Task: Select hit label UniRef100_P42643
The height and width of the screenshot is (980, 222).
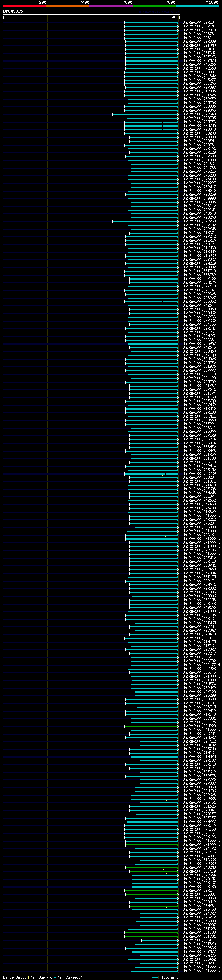Action: (x=199, y=114)
